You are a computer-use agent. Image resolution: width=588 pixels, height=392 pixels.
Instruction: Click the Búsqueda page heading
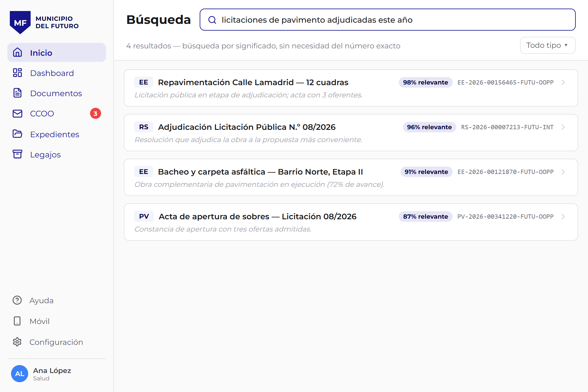pos(159,20)
